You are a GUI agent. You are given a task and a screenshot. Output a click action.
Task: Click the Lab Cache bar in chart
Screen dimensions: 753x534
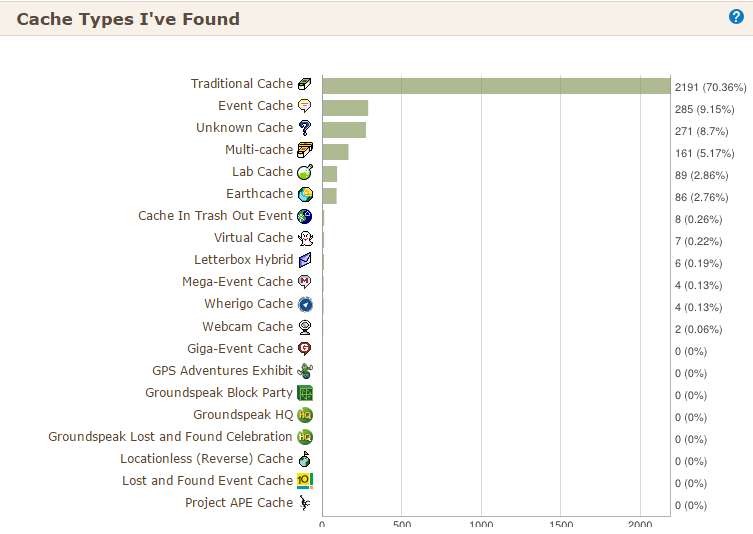click(330, 174)
